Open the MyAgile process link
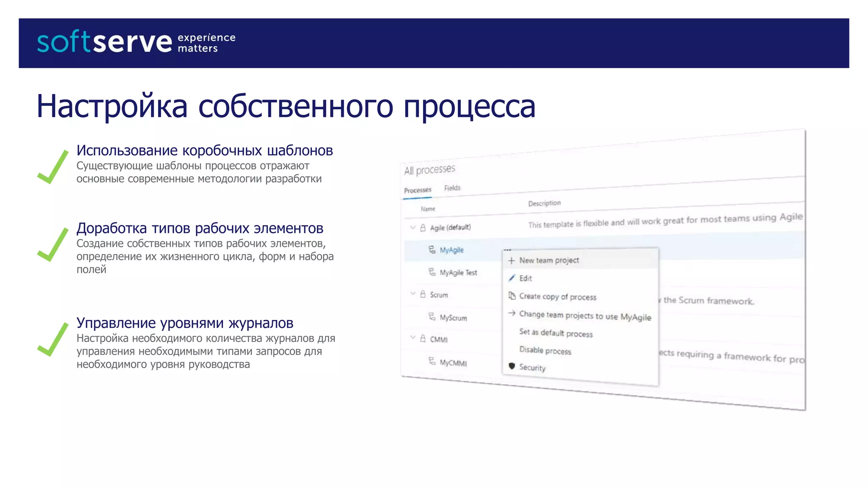868x488 pixels. pyautogui.click(x=451, y=250)
